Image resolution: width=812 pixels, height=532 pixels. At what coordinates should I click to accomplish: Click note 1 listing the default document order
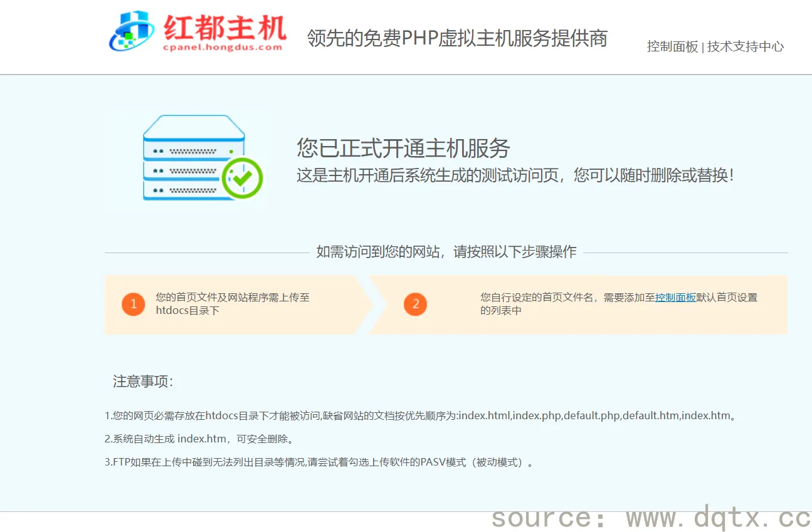click(x=420, y=415)
